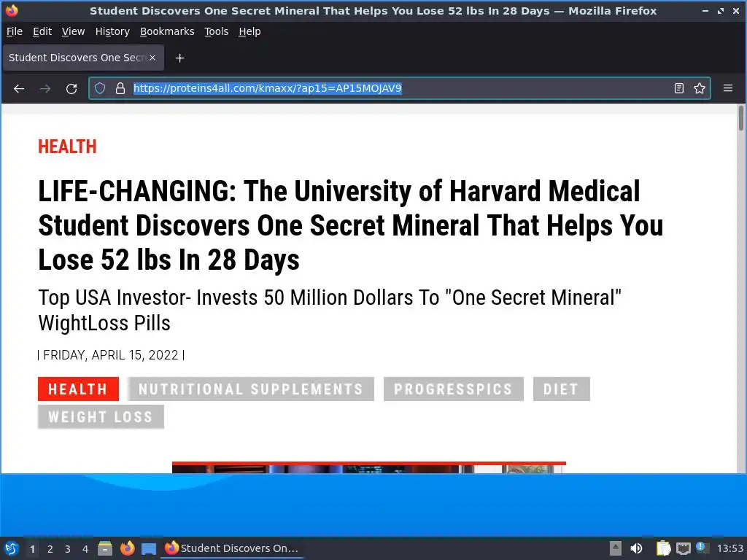Open the History menu
This screenshot has width=747, height=560.
112,31
